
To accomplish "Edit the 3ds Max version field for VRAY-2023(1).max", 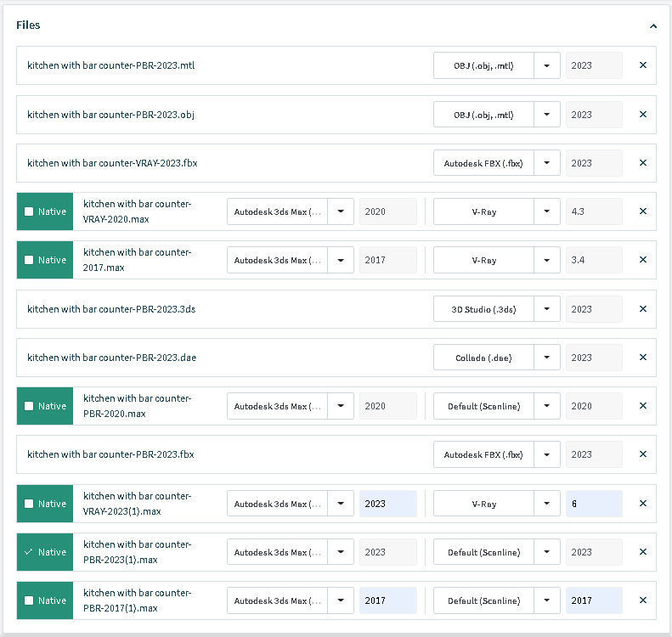I will [x=387, y=504].
